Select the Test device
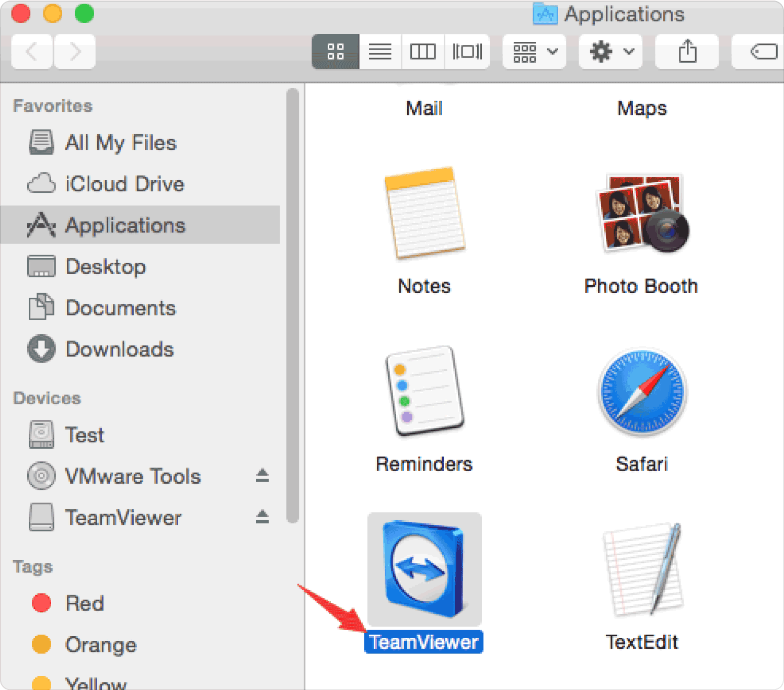The width and height of the screenshot is (784, 690). [140, 435]
